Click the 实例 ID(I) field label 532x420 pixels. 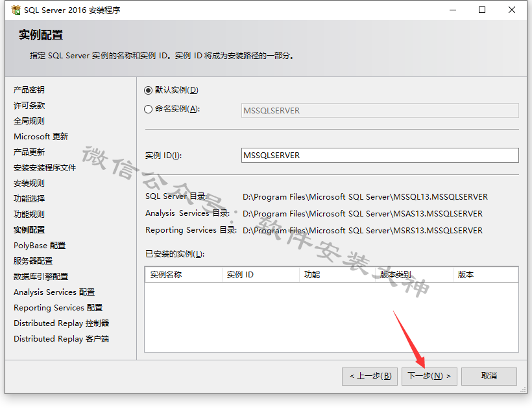(x=163, y=156)
